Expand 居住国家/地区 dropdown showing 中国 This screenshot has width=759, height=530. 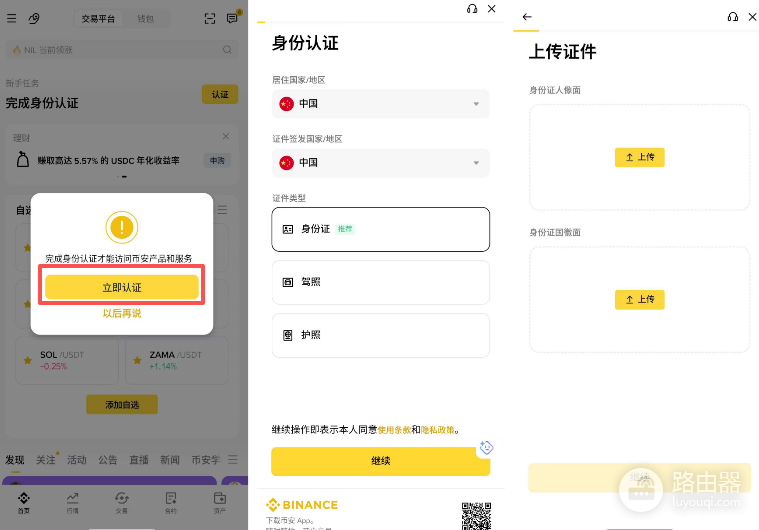tap(380, 104)
